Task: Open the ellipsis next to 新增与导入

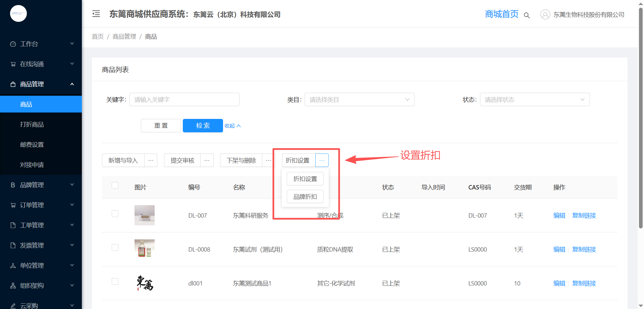Action: click(151, 160)
